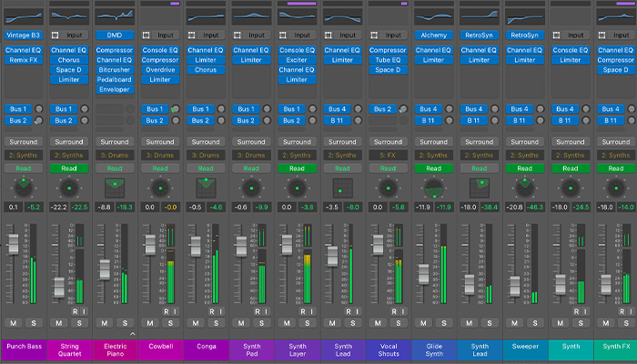Open Read automation mode on Glide Synth
Viewport: 637px width, 364px height.
(433, 168)
